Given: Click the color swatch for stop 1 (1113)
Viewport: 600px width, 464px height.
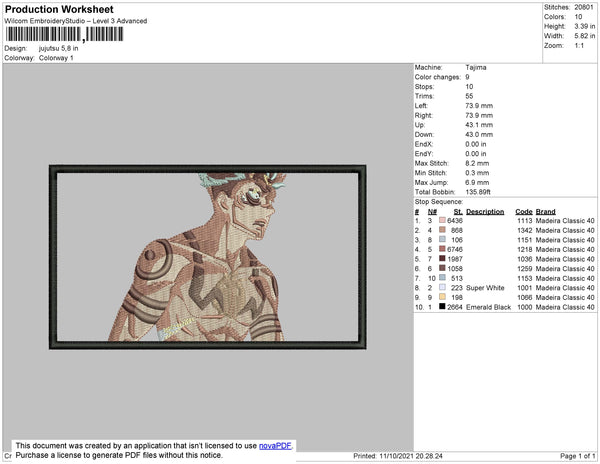Looking at the screenshot, I should pos(442,220).
